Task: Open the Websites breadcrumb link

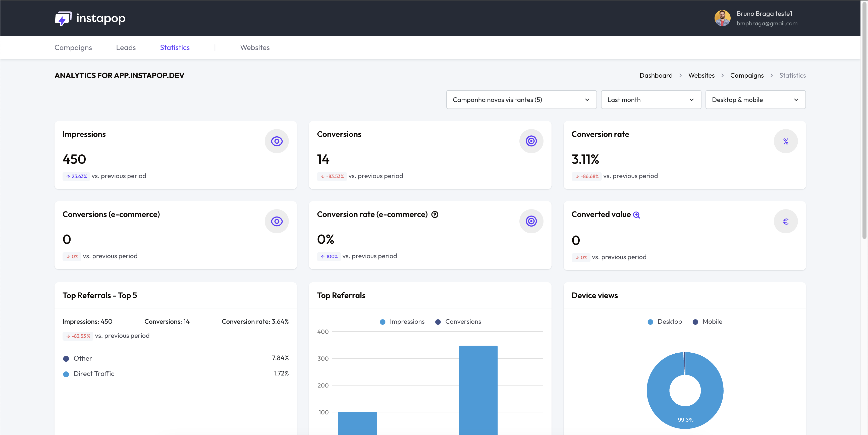Action: (701, 76)
